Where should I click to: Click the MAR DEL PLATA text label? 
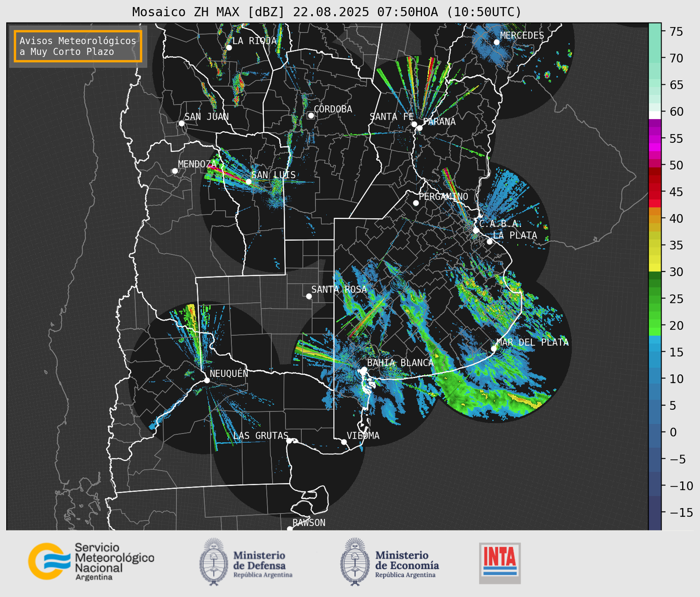coord(533,342)
